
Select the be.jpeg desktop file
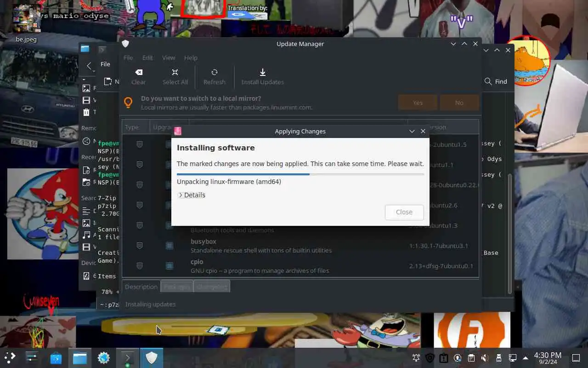point(26,23)
